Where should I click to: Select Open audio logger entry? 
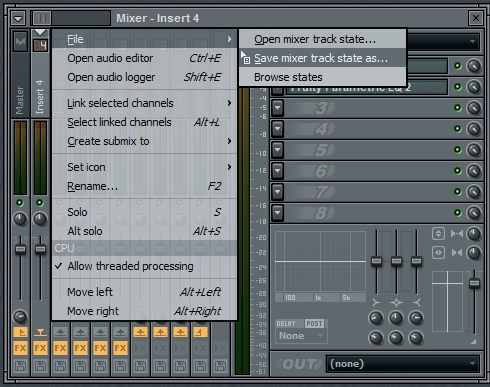coord(144,77)
